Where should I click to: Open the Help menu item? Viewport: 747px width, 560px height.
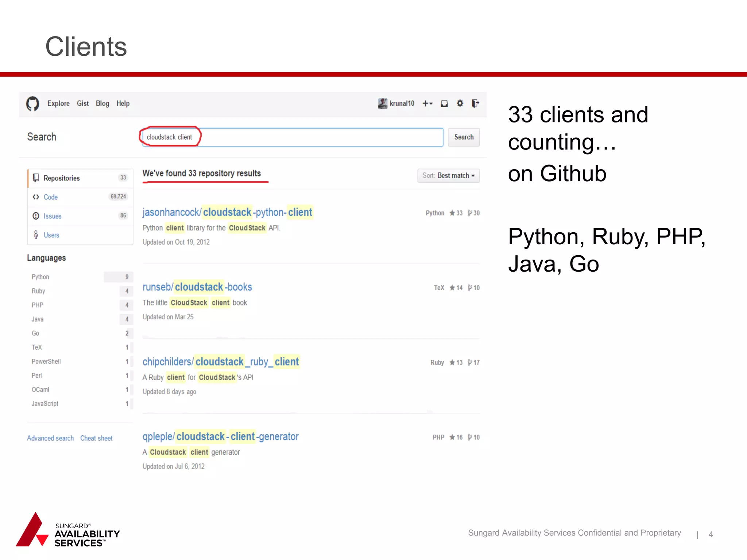[123, 104]
